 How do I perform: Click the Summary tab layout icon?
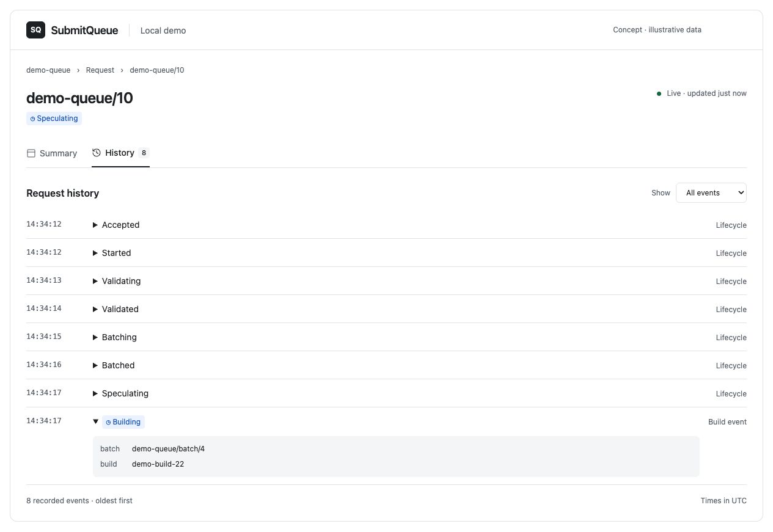pos(31,153)
